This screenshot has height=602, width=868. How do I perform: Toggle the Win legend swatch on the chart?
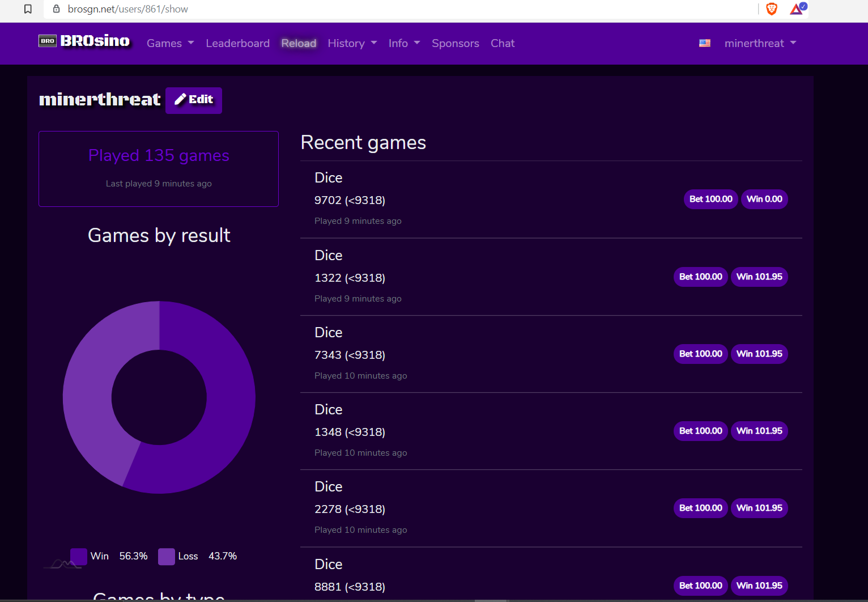79,556
